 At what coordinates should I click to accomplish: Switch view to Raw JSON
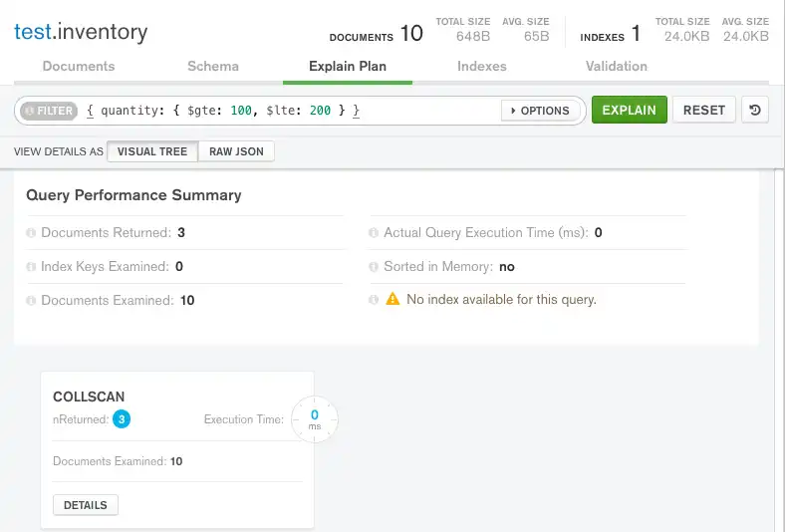[236, 151]
